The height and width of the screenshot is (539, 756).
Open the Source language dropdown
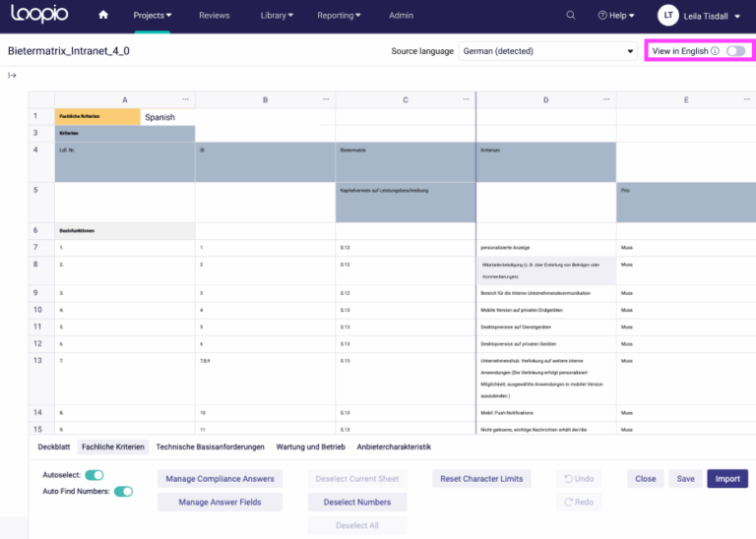pyautogui.click(x=547, y=51)
